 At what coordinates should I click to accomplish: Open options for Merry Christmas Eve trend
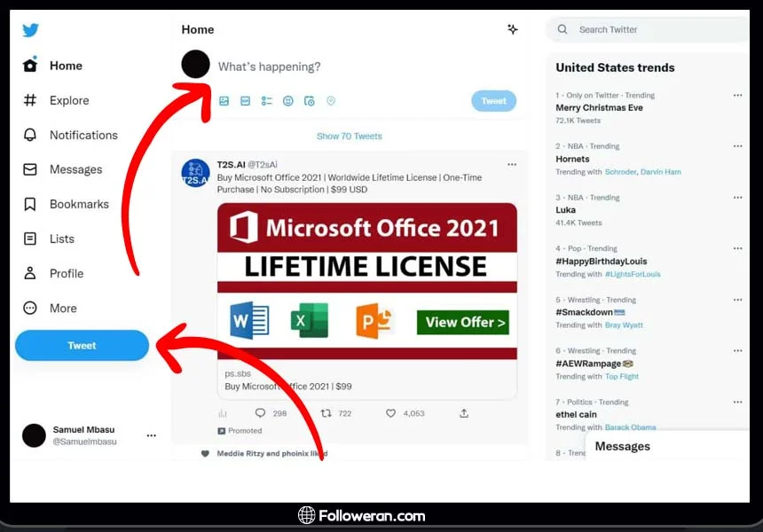pos(737,95)
